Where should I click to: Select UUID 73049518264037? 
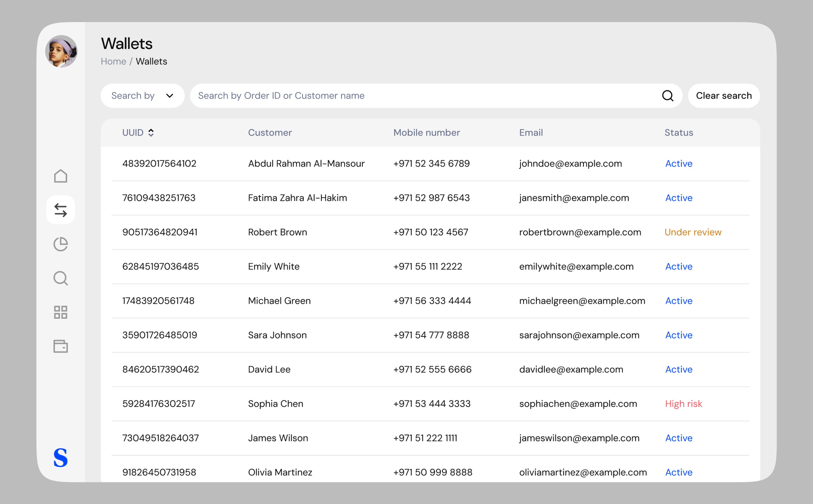click(161, 438)
